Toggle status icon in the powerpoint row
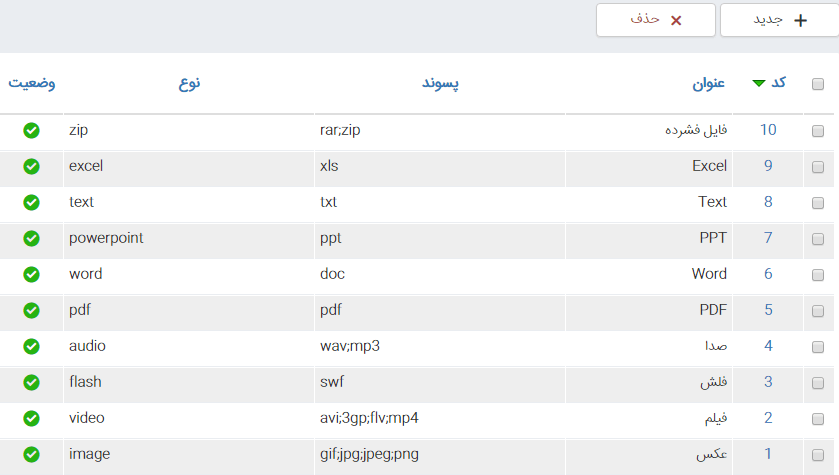Image resolution: width=839 pixels, height=475 pixels. [31, 238]
